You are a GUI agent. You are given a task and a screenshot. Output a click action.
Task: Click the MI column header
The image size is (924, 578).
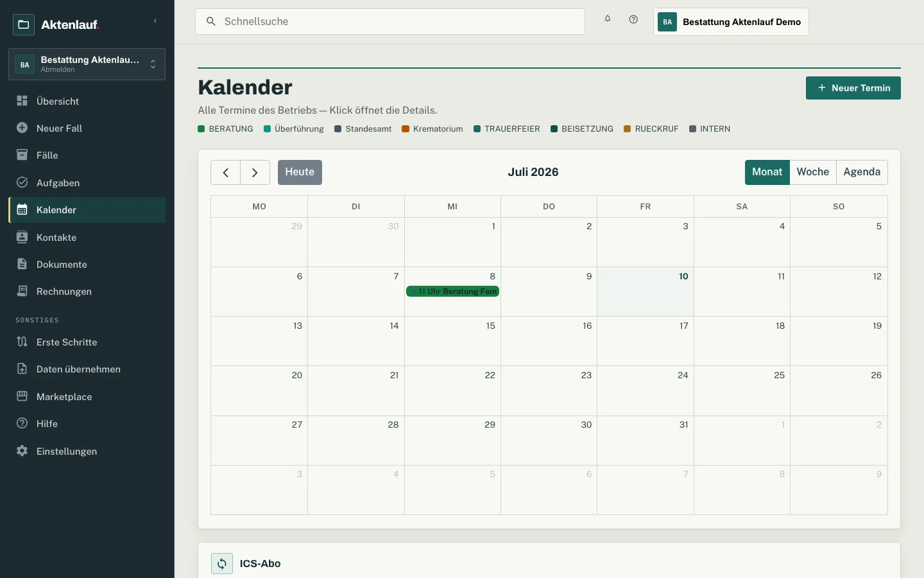click(x=453, y=207)
